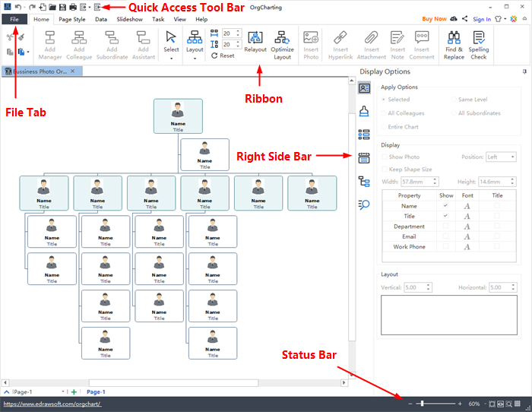This screenshot has height=412, width=532.
Task: Select the Format Painter brush icon
Action: [x=22, y=37]
